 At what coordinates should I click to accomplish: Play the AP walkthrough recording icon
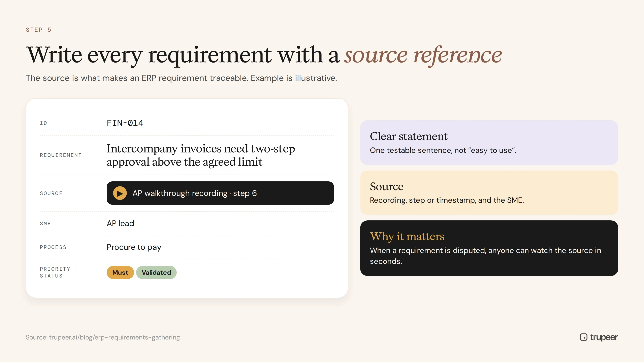(x=120, y=193)
